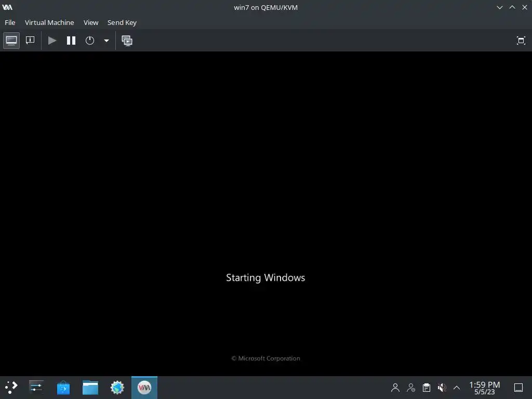Image resolution: width=532 pixels, height=399 pixels.
Task: Expand the hidden system tray icons
Action: (457, 388)
